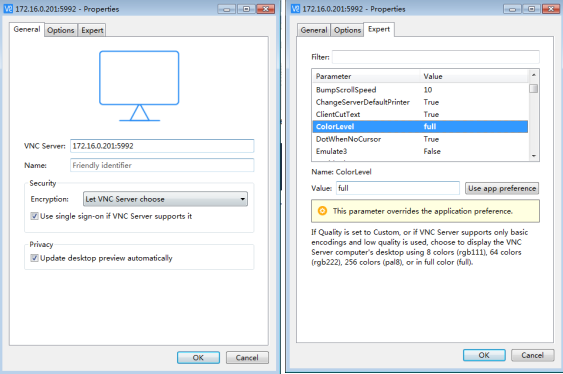Switch to Options tab in left window
Screen dimensions: 563x374
[61, 30]
